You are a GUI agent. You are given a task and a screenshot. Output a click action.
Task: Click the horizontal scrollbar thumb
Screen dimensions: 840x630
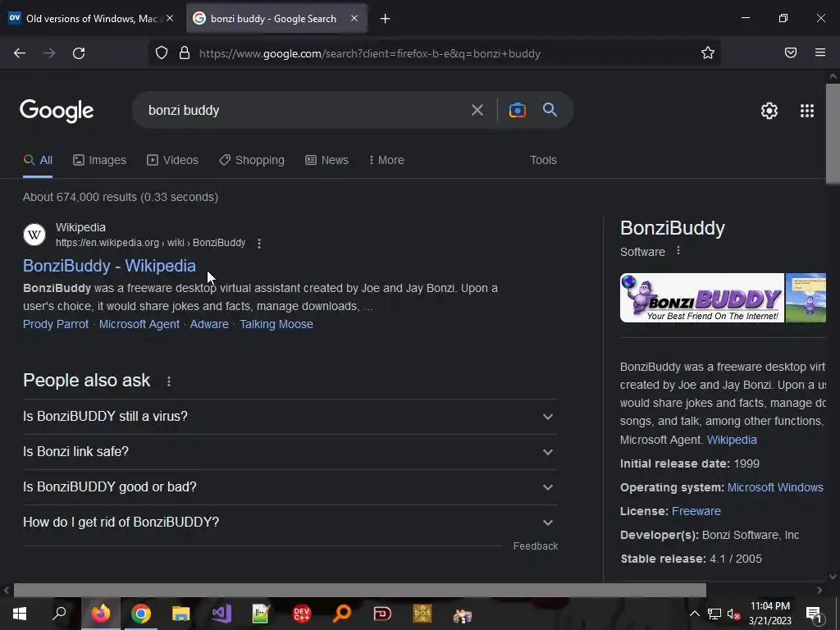pos(359,590)
